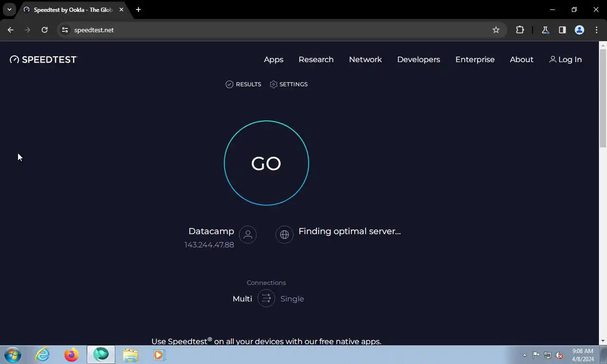The width and height of the screenshot is (607, 364).
Task: Click the IP address 143.244.47.88
Action: click(x=209, y=245)
